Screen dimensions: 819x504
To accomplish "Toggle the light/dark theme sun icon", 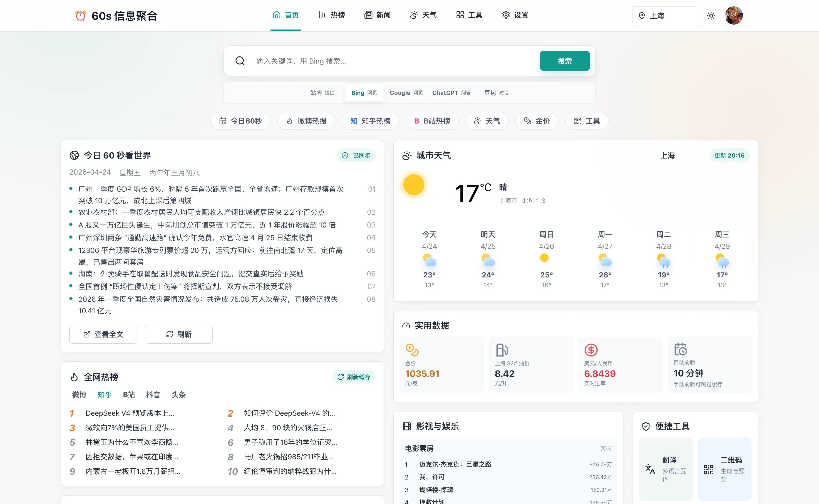I will coord(711,16).
